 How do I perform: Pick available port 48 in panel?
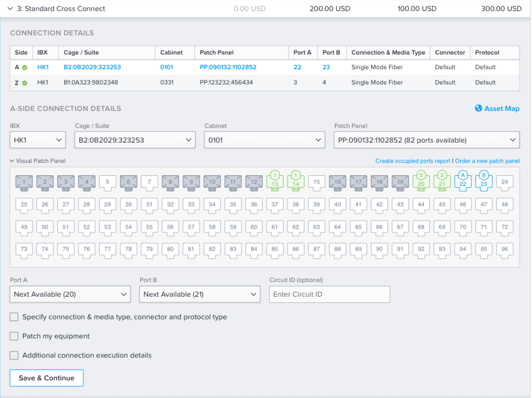coord(505,205)
